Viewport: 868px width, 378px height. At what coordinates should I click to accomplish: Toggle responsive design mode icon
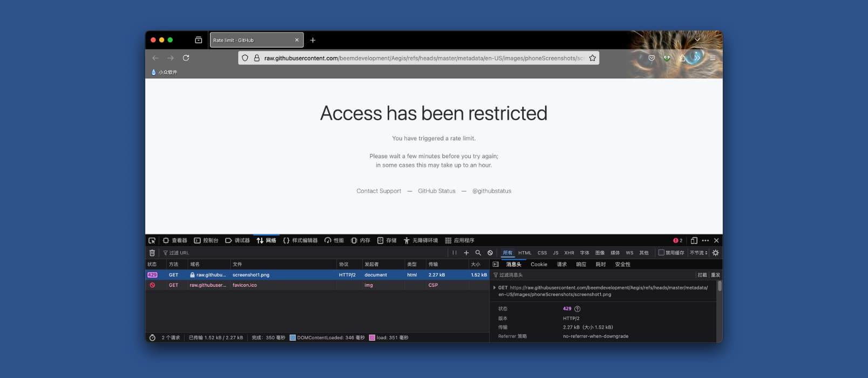[x=694, y=240]
